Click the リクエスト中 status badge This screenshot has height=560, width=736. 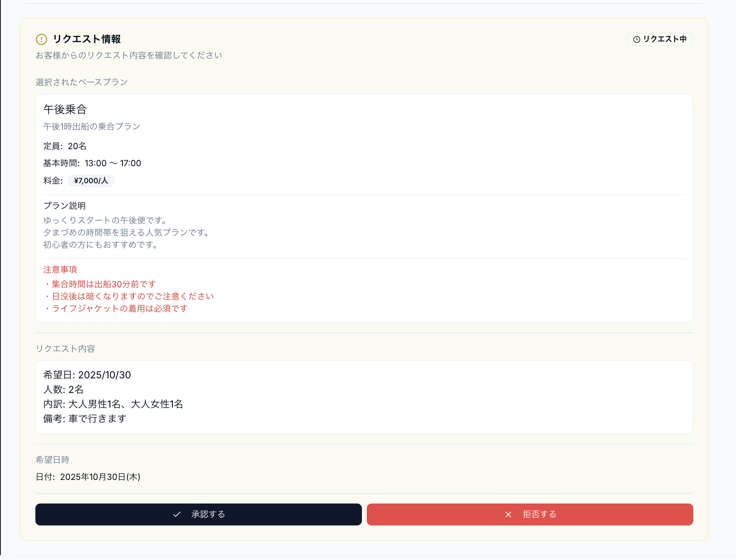(x=660, y=39)
